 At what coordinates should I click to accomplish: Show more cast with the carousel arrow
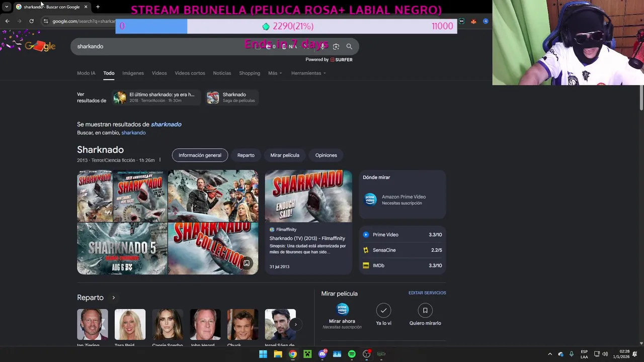[296, 324]
